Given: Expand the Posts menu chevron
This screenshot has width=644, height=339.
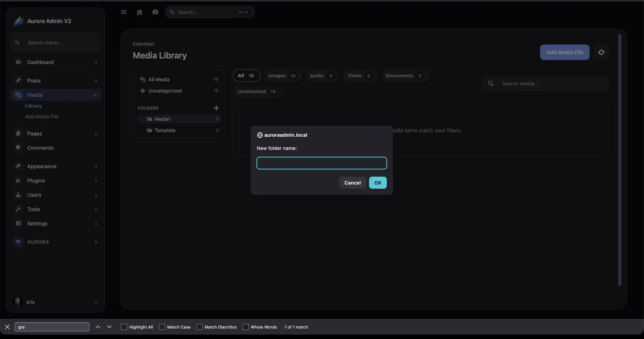Looking at the screenshot, I should [96, 81].
